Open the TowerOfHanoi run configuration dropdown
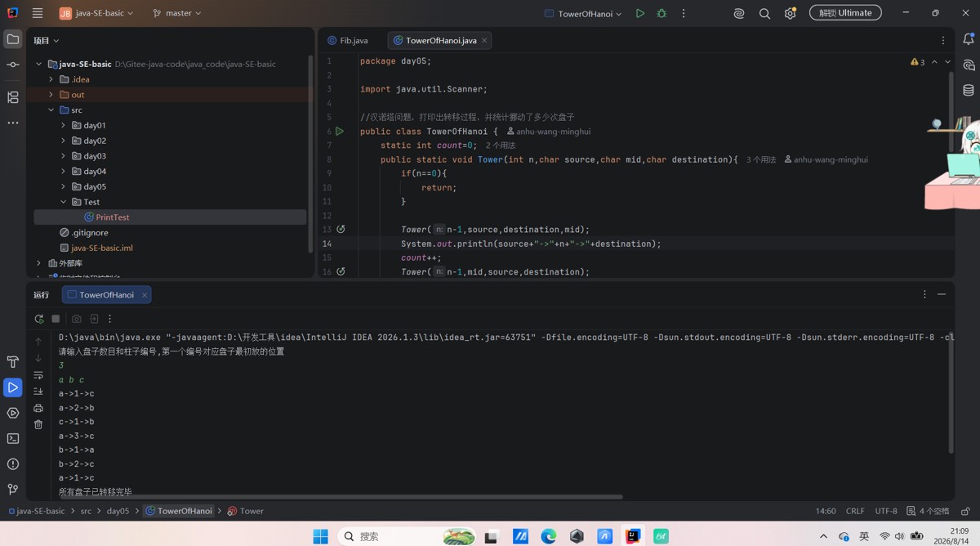This screenshot has height=546, width=980. [x=583, y=13]
